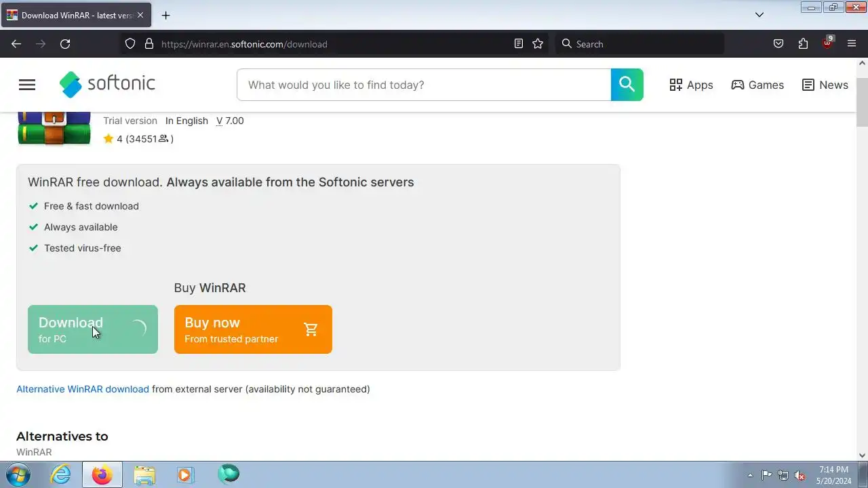Click the Action Center flag icon
Image resolution: width=868 pixels, height=488 pixels.
click(766, 475)
